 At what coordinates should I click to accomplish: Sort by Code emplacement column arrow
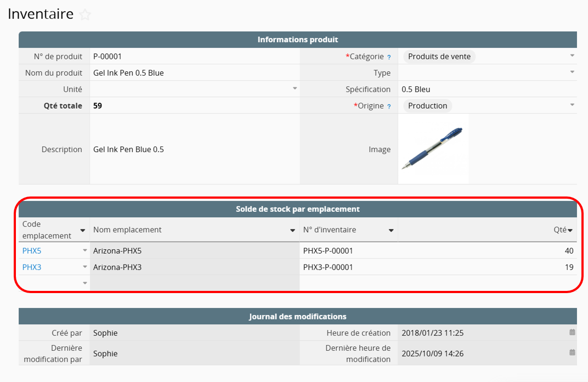[83, 231]
